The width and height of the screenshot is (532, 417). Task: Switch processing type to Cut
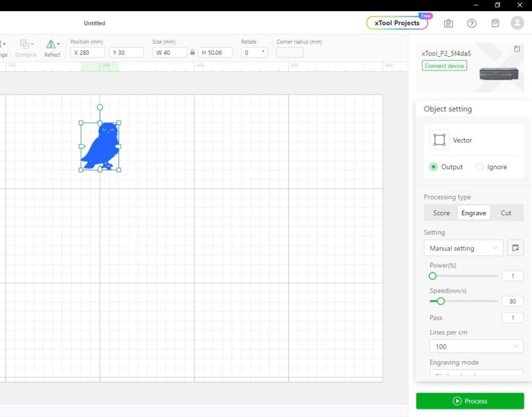click(506, 213)
